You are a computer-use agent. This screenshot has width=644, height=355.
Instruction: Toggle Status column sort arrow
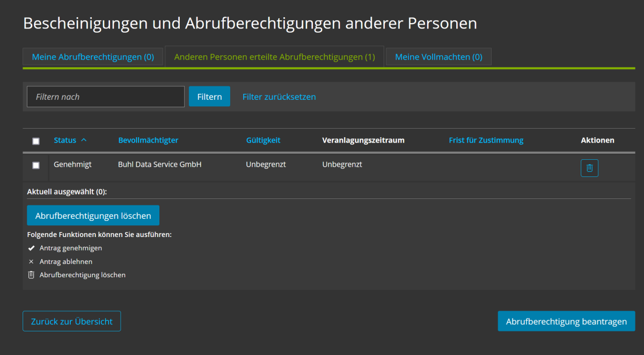point(83,140)
